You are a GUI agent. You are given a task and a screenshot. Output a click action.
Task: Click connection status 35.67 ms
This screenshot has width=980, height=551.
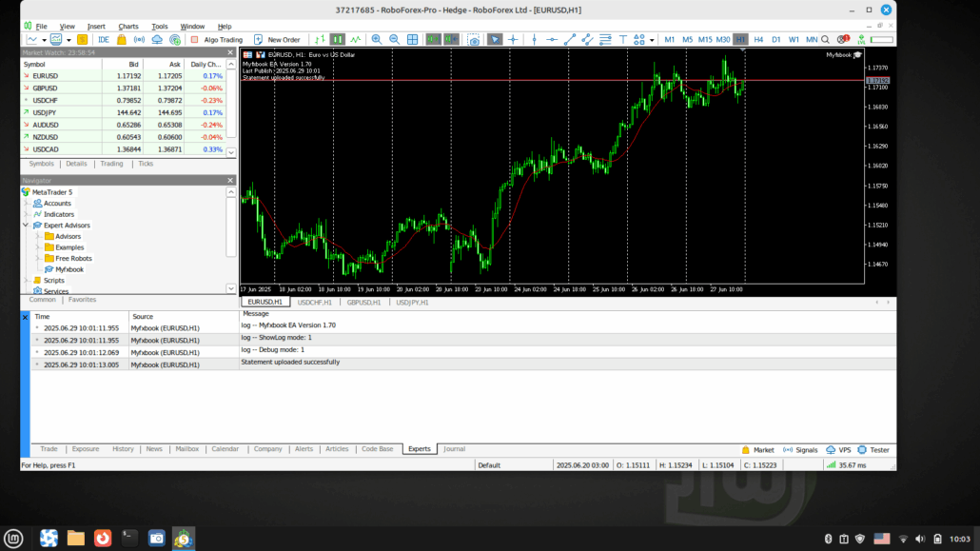[x=846, y=465]
